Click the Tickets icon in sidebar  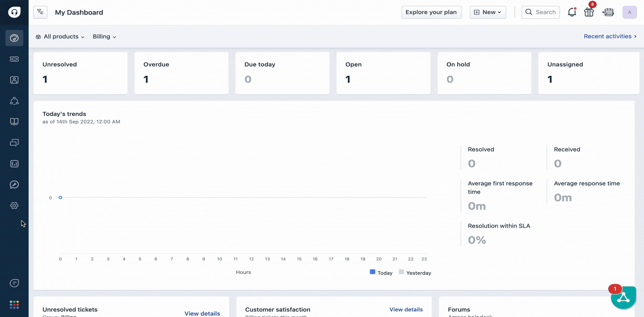tap(14, 58)
